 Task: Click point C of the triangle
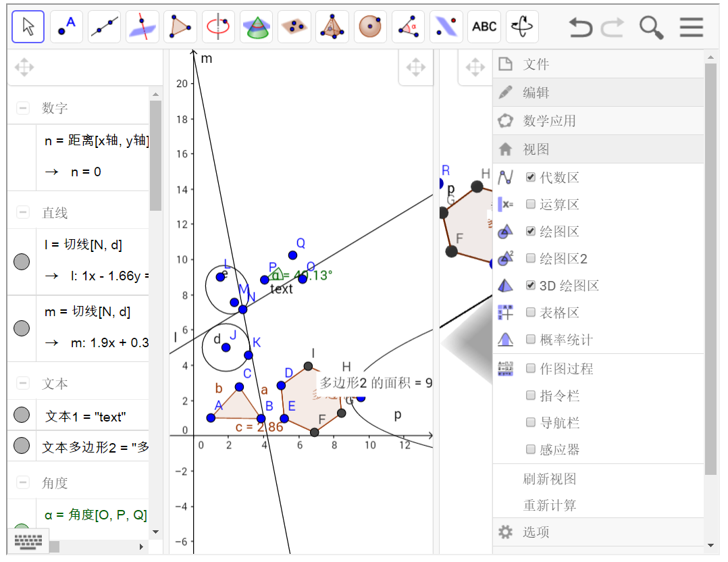pos(239,386)
